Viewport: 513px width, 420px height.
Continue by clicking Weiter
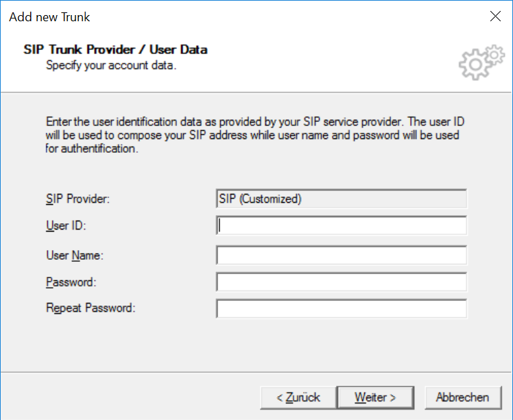click(375, 397)
